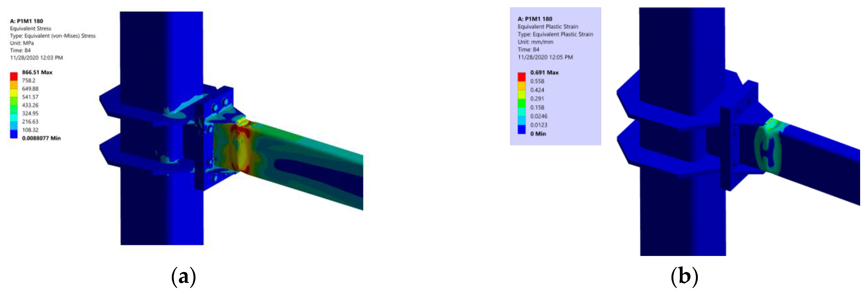Click 'Type: Equivalent (von-Mises) Stress' label

tap(52, 36)
